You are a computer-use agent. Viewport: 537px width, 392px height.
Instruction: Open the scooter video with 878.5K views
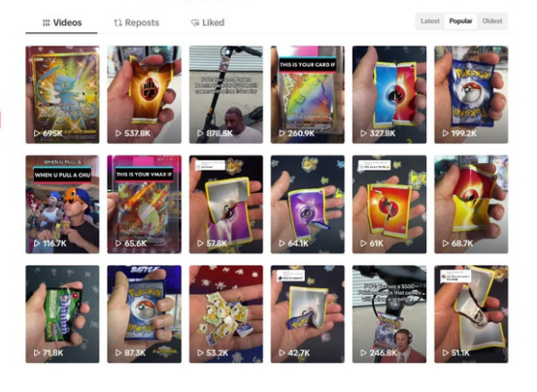coord(226,95)
